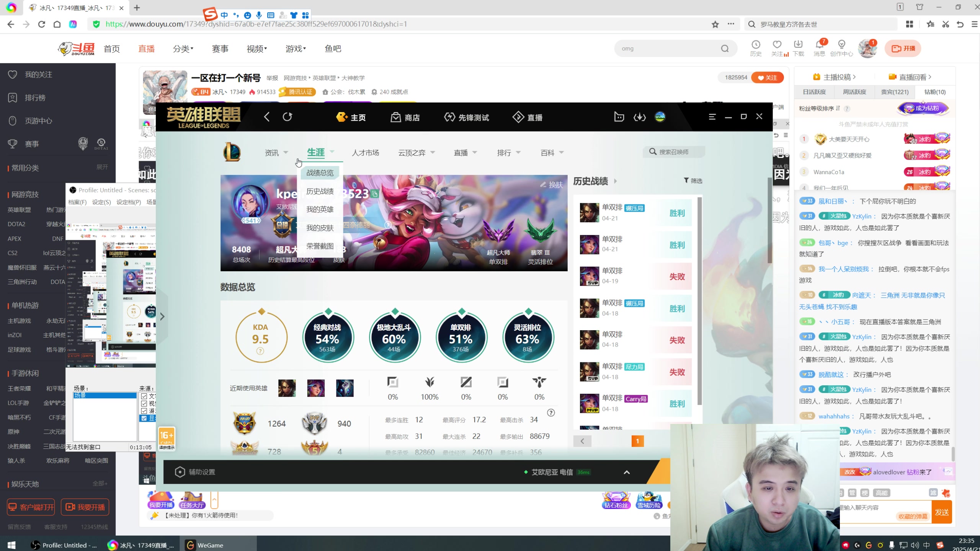Expand the server selection chevron
Viewport: 980px width, 551px height.
tap(627, 472)
